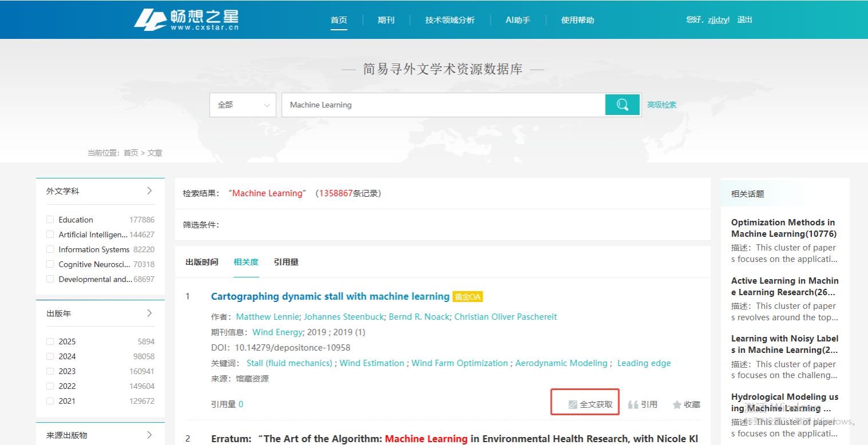Viewport: 868px width, 445px height.
Task: Click the 收藏 star icon
Action: click(677, 404)
